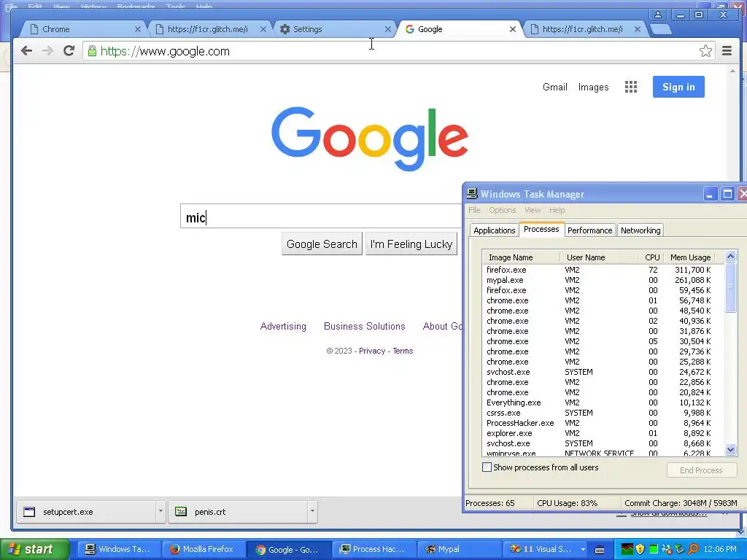Go back with Chrome back arrow
Image resolution: width=747 pixels, height=560 pixels.
(27, 51)
